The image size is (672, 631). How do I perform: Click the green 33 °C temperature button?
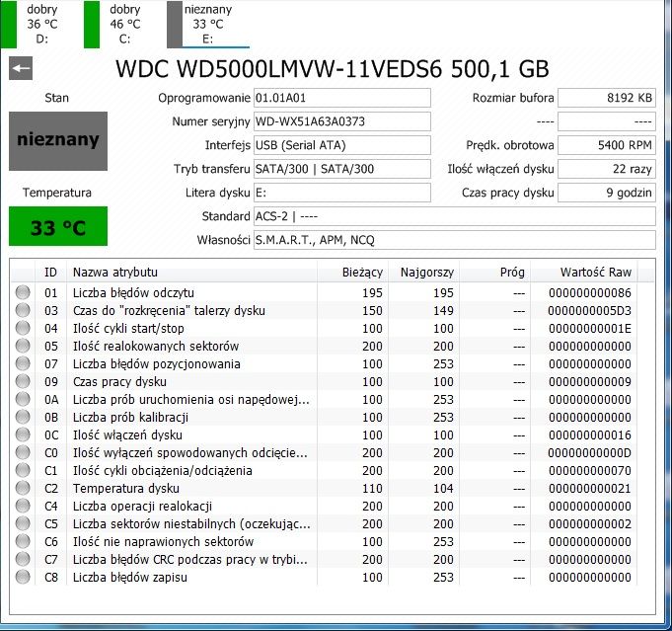[58, 226]
